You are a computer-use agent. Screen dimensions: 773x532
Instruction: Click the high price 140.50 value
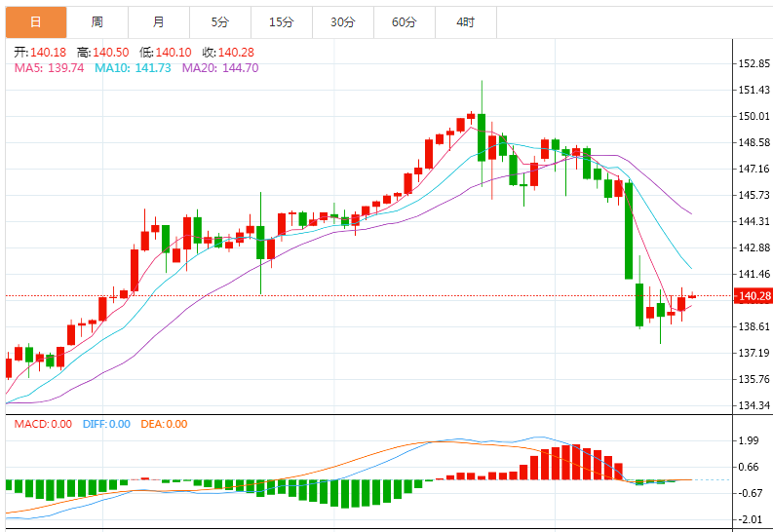pyautogui.click(x=111, y=53)
